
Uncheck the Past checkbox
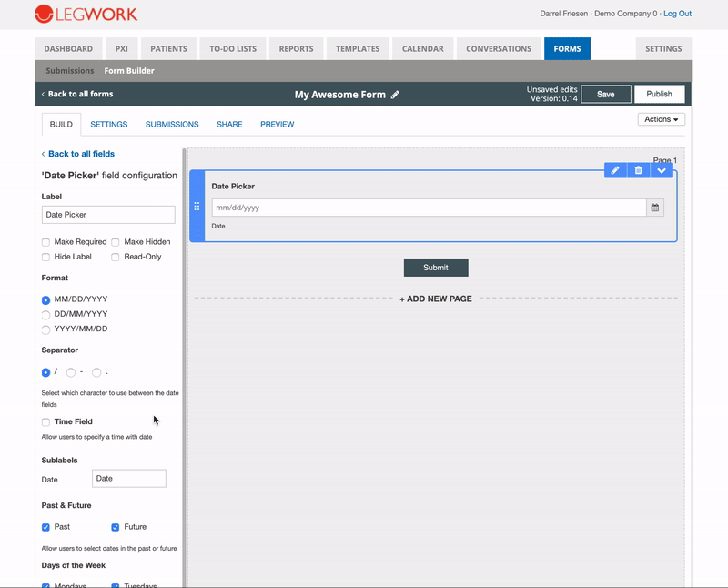(45, 527)
